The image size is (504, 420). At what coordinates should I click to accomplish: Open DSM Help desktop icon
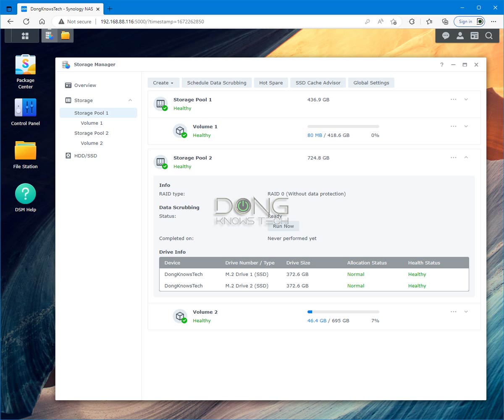[25, 198]
